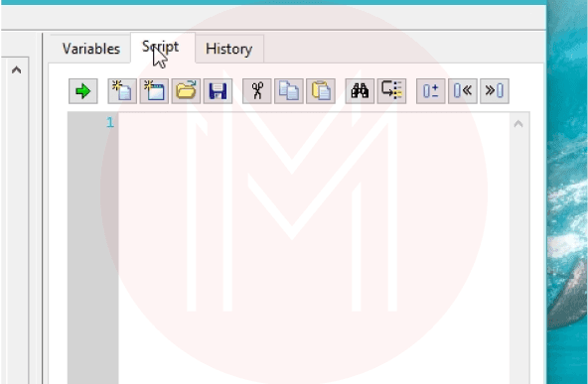This screenshot has width=588, height=384.
Task: Click the left panel's up arrow
Action: pos(16,70)
